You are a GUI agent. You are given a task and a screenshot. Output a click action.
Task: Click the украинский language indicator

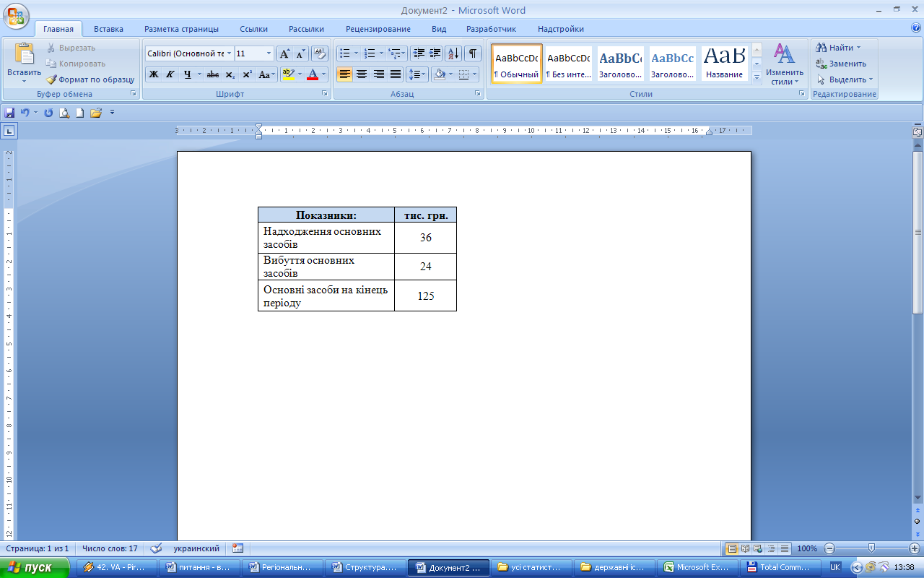(x=196, y=548)
